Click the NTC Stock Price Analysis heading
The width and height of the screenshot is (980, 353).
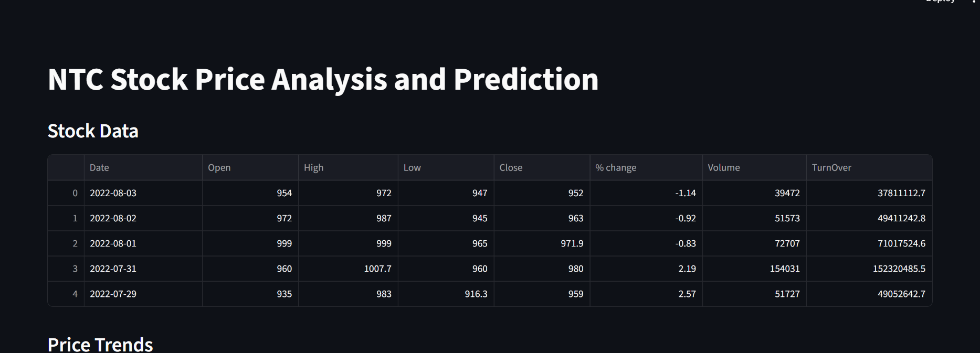(322, 80)
